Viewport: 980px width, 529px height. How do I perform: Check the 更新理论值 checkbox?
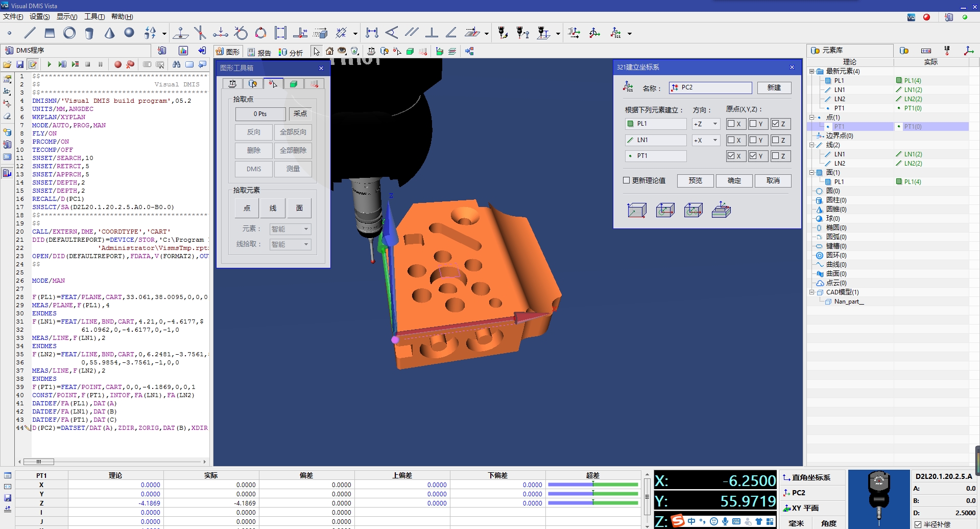tap(625, 180)
